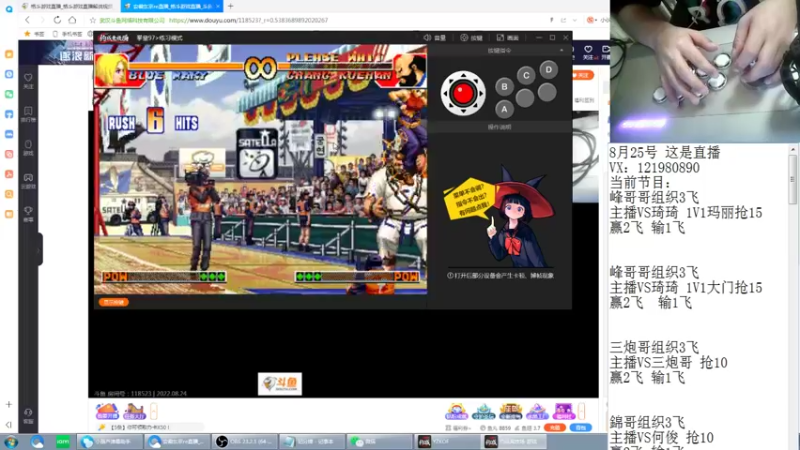Click the orange recharge button

[x=555, y=428]
